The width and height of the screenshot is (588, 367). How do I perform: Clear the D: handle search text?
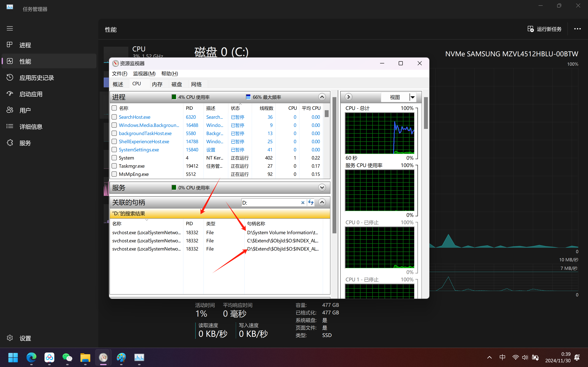[302, 202]
